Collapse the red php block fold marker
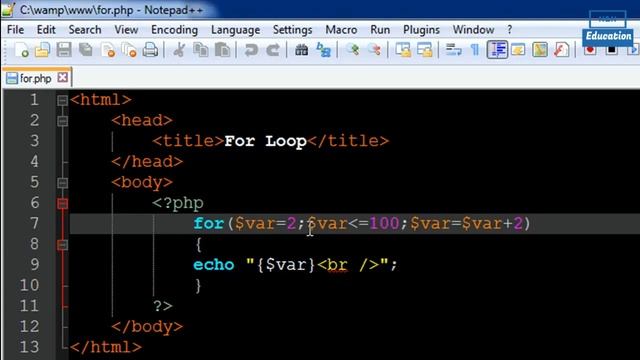The image size is (640, 360). tap(62, 203)
